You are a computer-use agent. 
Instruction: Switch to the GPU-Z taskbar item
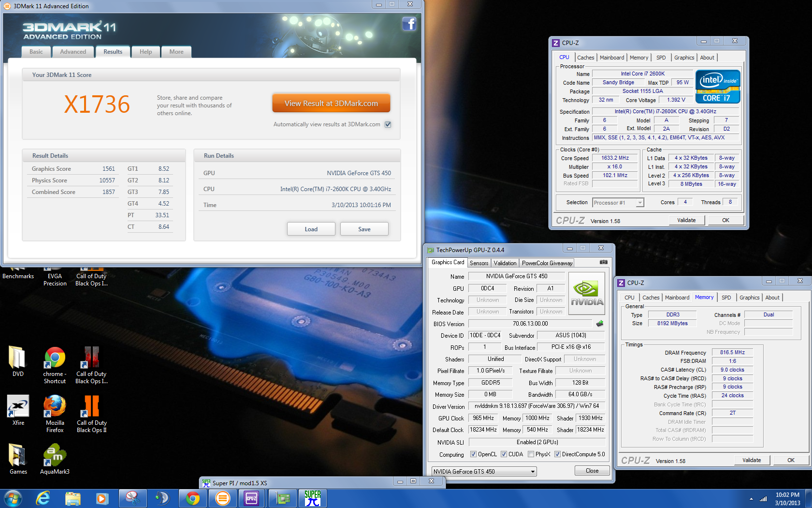point(282,498)
